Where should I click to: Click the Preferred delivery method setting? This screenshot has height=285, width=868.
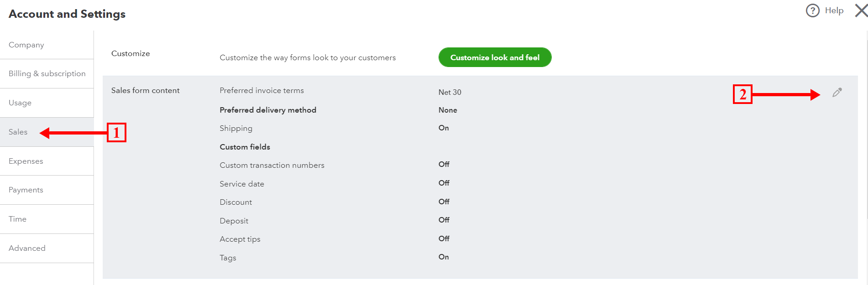[x=268, y=110]
